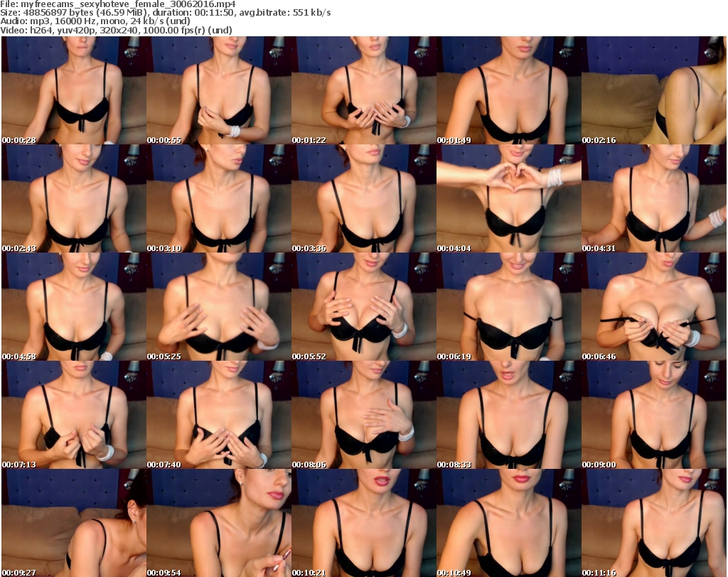Viewport: 728px width, 577px height.
Task: Click the thumbnail timestamped 00:00:28
Action: point(73,90)
